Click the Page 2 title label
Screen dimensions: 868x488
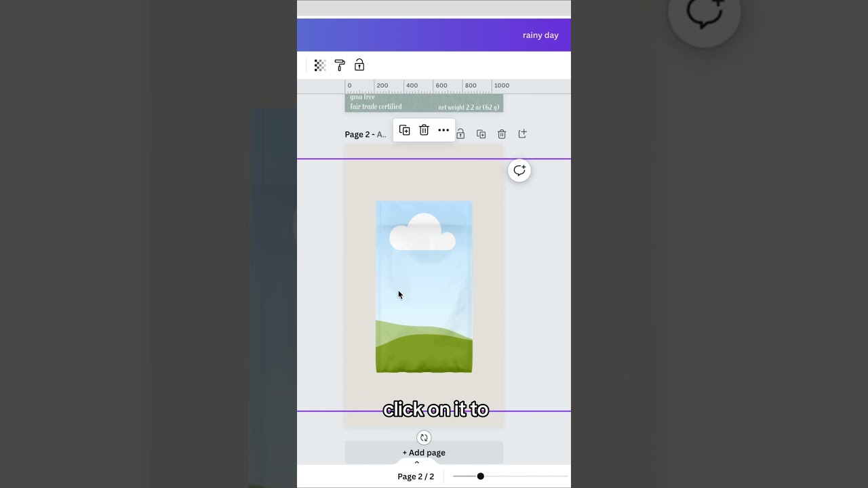coord(365,134)
